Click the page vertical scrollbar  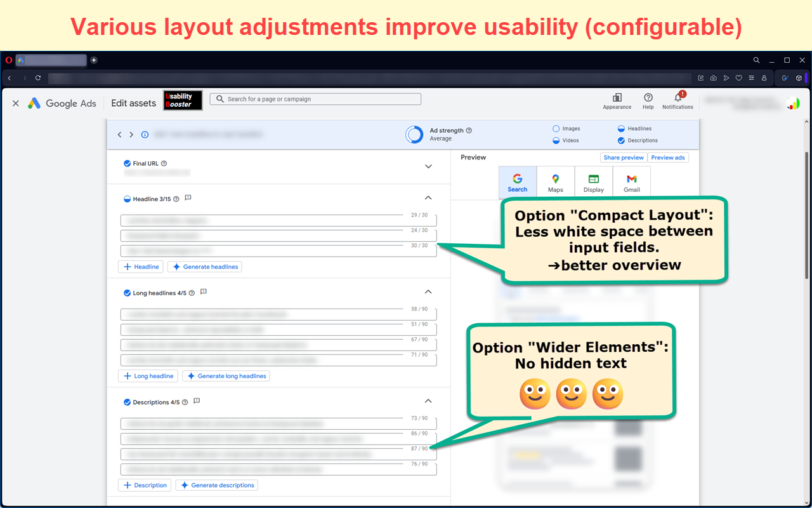pyautogui.click(x=807, y=215)
